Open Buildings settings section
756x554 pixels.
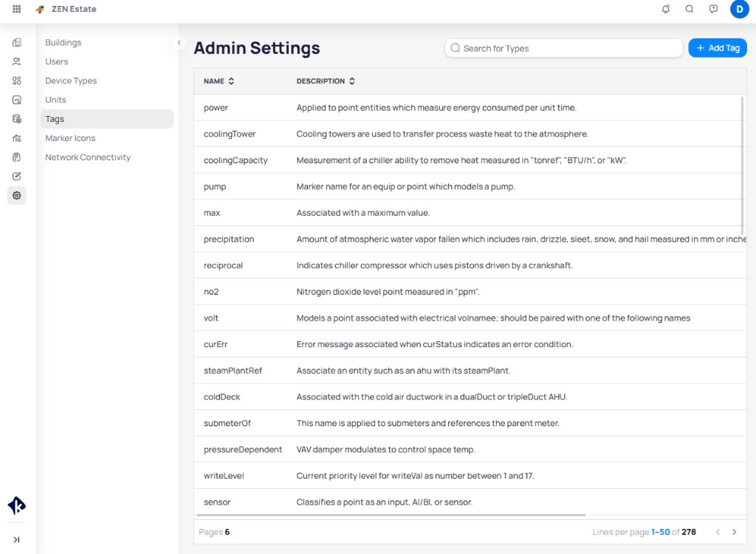tap(107, 42)
